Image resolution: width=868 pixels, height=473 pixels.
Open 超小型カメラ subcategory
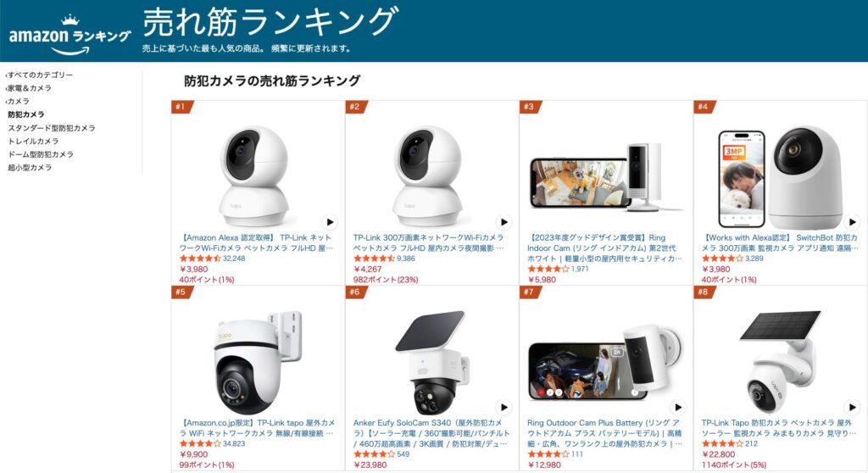30,167
